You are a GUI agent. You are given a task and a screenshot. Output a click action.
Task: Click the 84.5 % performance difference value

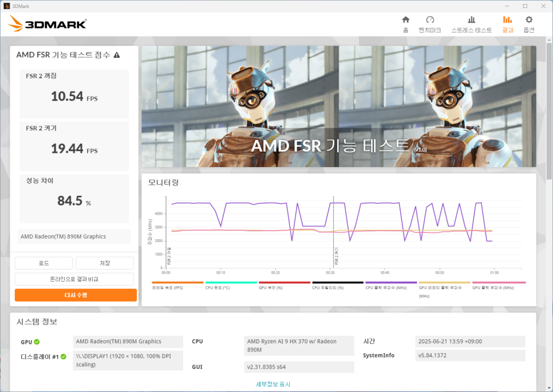pos(74,201)
